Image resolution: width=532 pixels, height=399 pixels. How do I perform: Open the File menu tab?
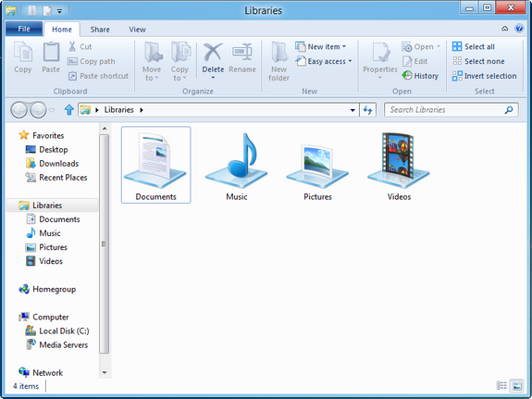point(24,29)
